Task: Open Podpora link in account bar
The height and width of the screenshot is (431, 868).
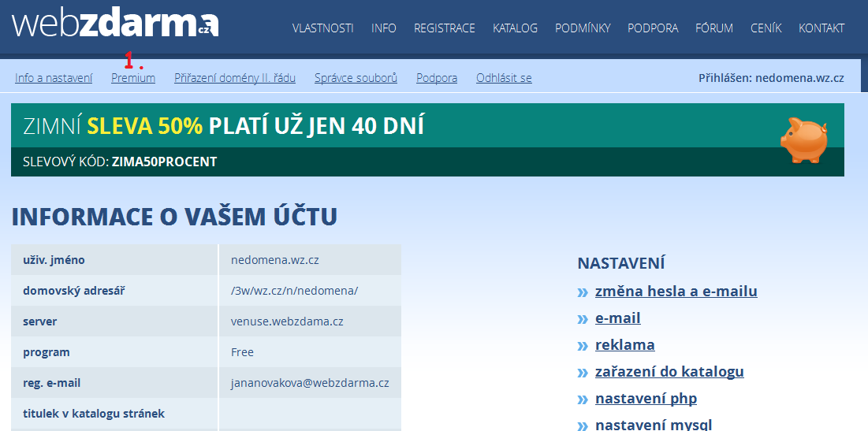Action: (437, 78)
